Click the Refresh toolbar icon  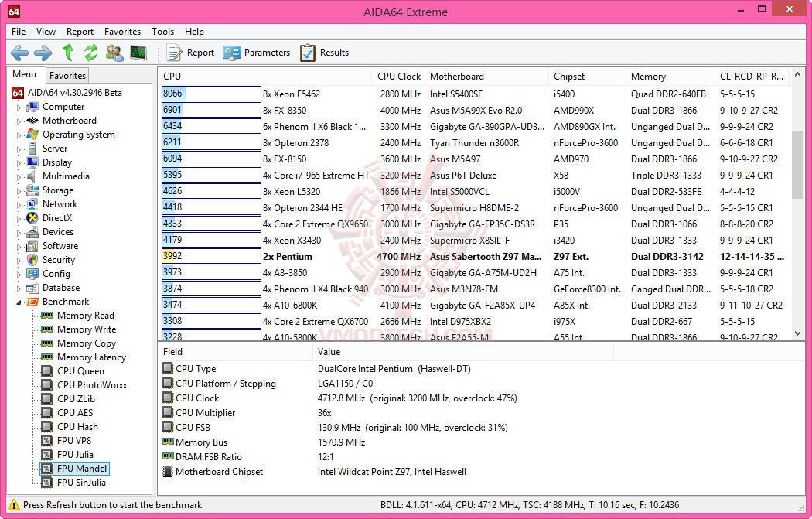(91, 53)
